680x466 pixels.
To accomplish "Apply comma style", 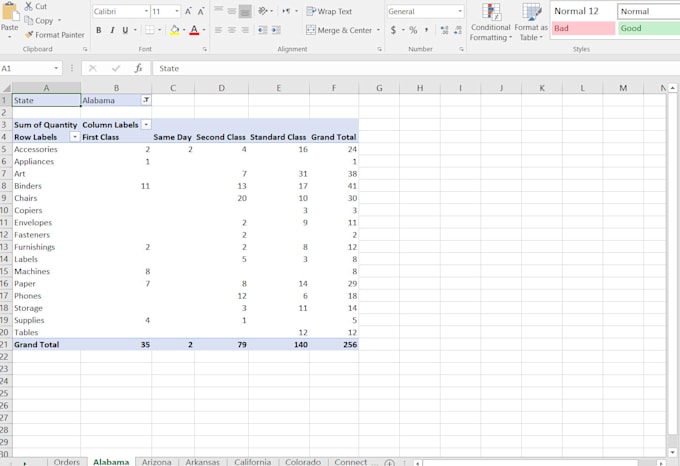I will pos(426,30).
